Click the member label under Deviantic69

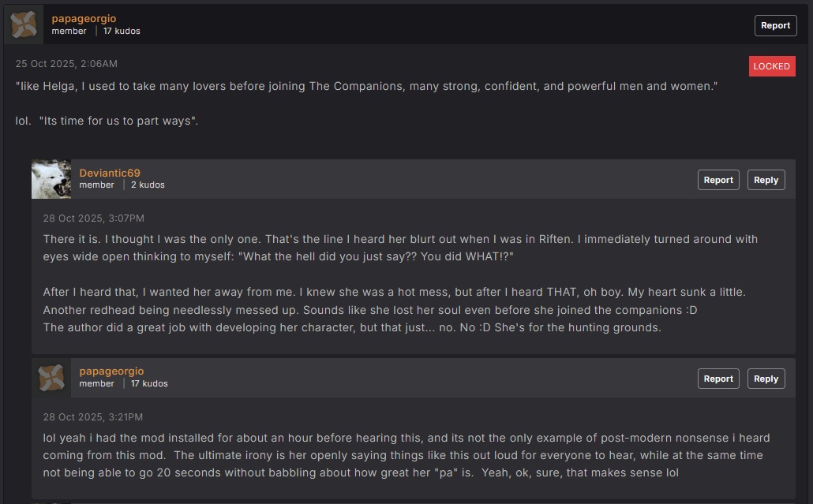(x=96, y=185)
